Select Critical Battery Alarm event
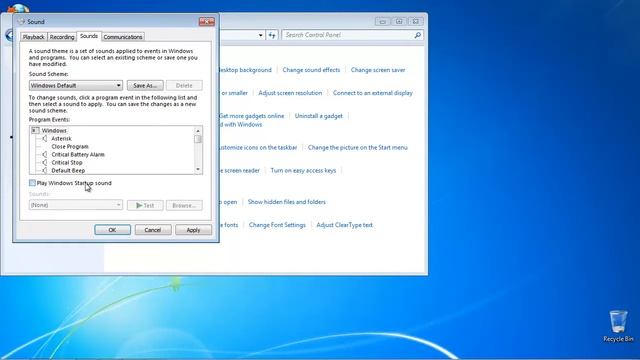This screenshot has height=360, width=640. pyautogui.click(x=78, y=154)
